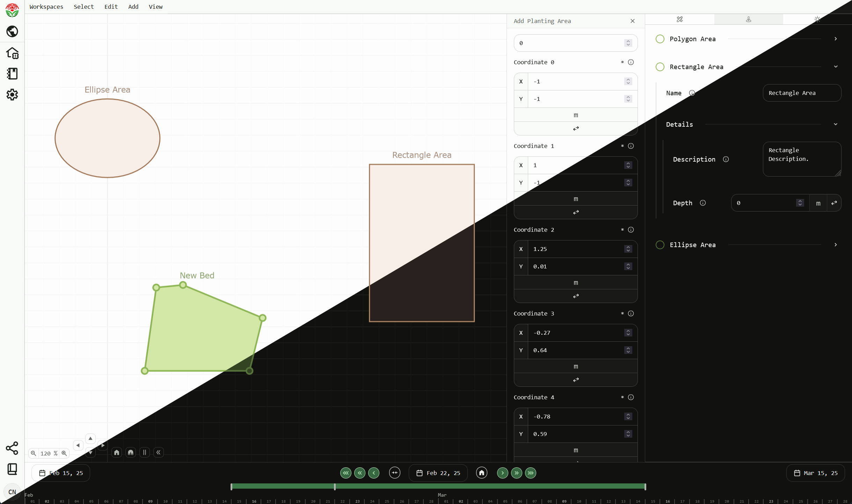Viewport: 852px width, 504px height.
Task: Open the settings gear in sidebar
Action: tap(12, 95)
